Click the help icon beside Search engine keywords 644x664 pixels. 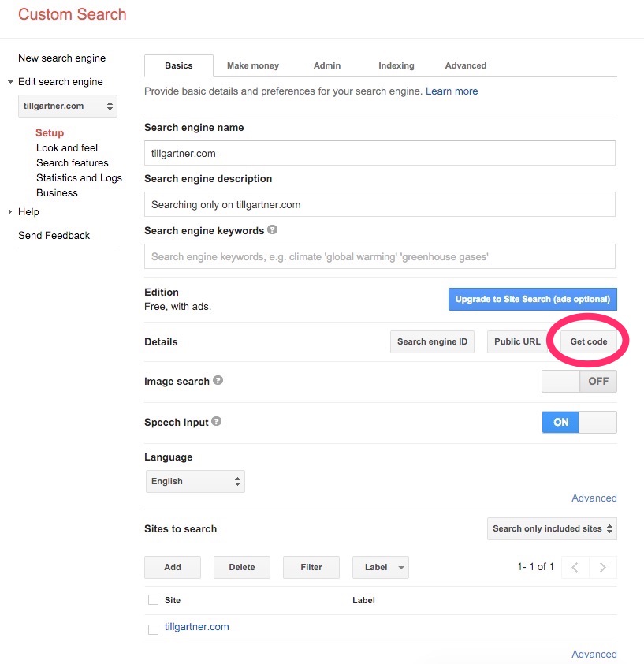273,230
